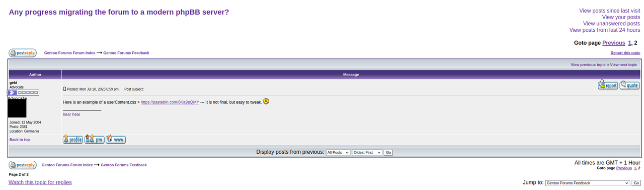Viewport: 644px width, 190px height.
Task: Click the Joined: 13 May 2004 text
Action: point(25,122)
